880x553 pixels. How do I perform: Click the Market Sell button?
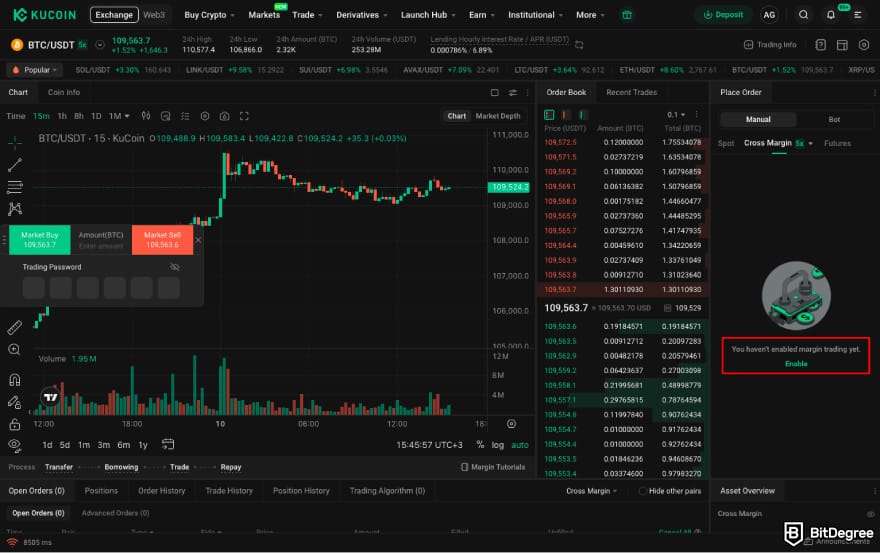pos(162,240)
